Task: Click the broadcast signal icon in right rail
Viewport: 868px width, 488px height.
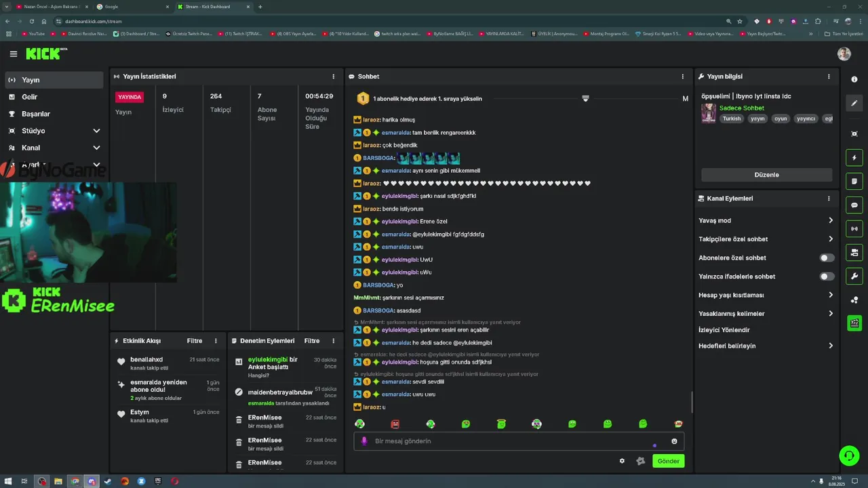Action: pos(854,229)
